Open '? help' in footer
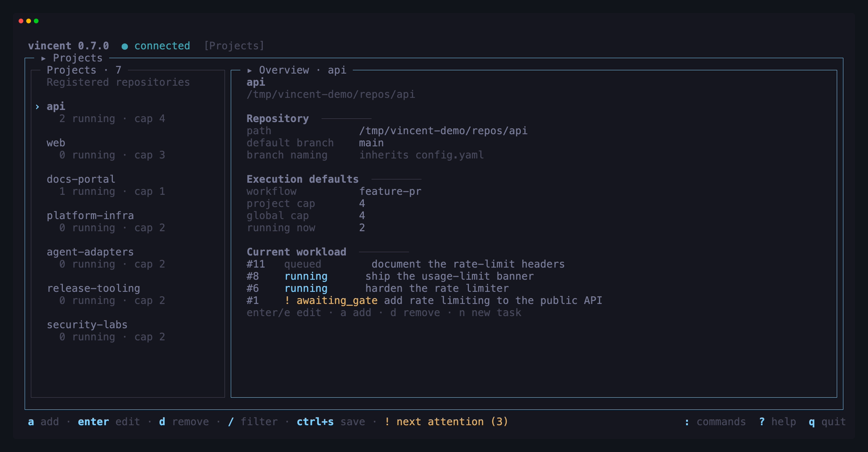This screenshot has width=868, height=452. click(778, 422)
